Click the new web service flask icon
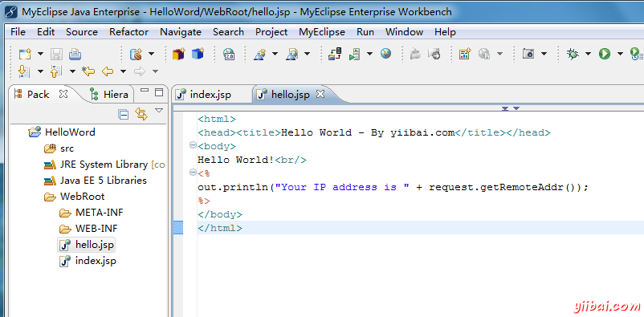Screen dimensions: 644x317 click(260, 54)
